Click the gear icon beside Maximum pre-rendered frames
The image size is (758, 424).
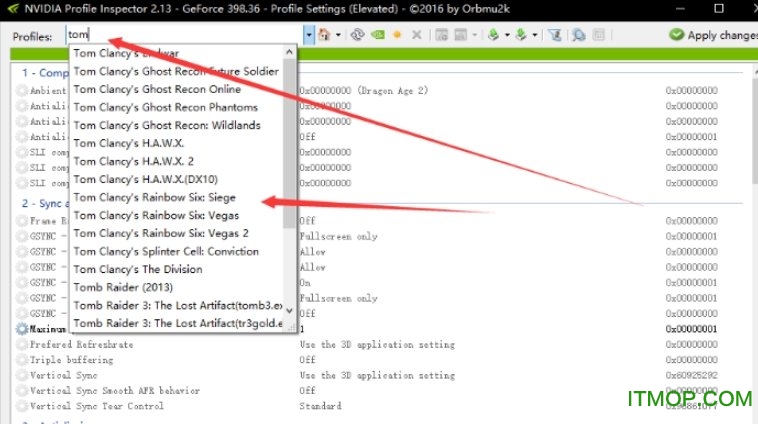coord(22,328)
